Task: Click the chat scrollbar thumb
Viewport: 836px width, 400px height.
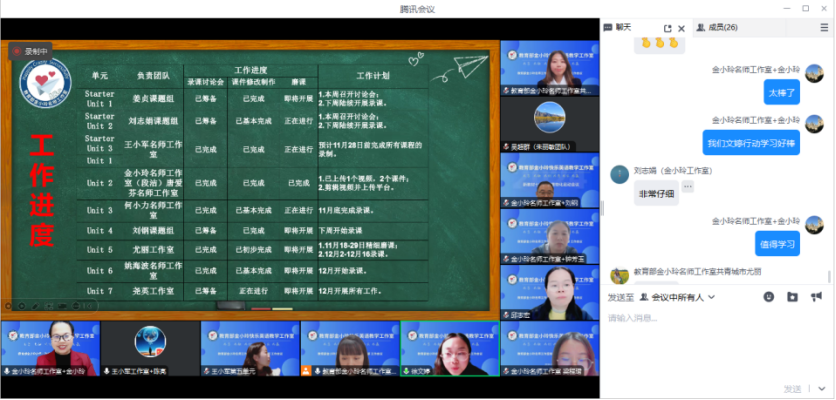Action: 829,277
